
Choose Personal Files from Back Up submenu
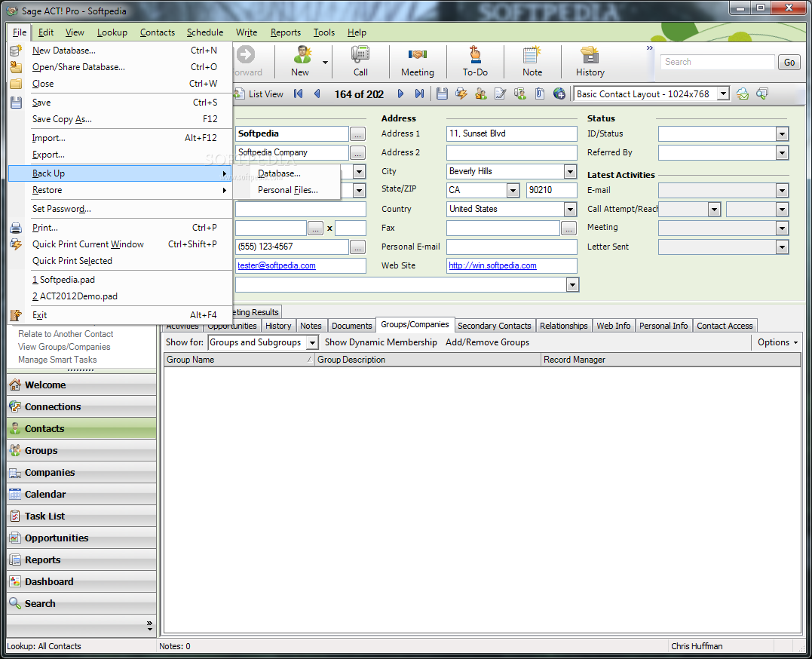click(x=288, y=190)
